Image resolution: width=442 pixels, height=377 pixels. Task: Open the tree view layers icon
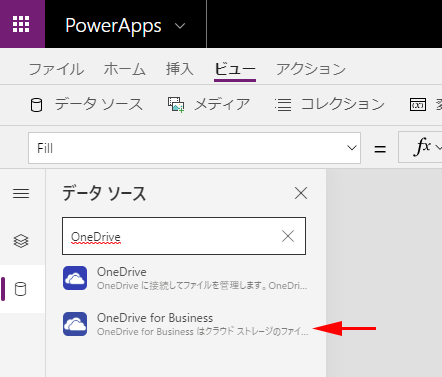click(21, 241)
